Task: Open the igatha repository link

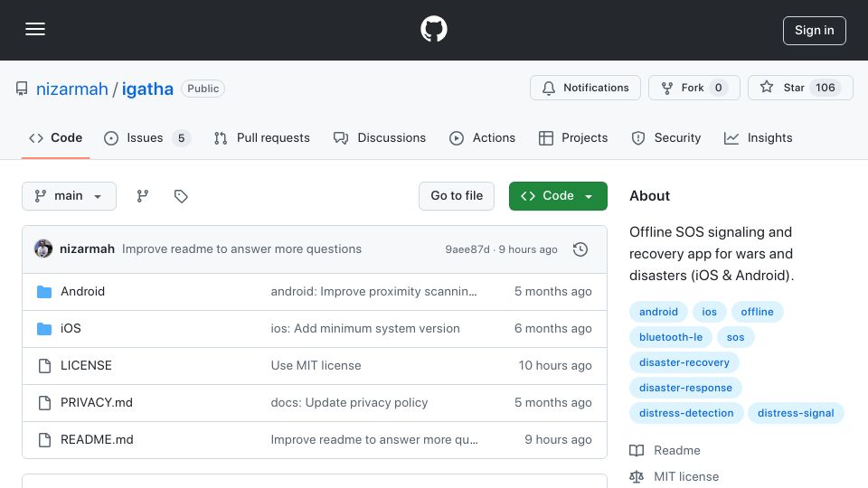Action: point(147,89)
